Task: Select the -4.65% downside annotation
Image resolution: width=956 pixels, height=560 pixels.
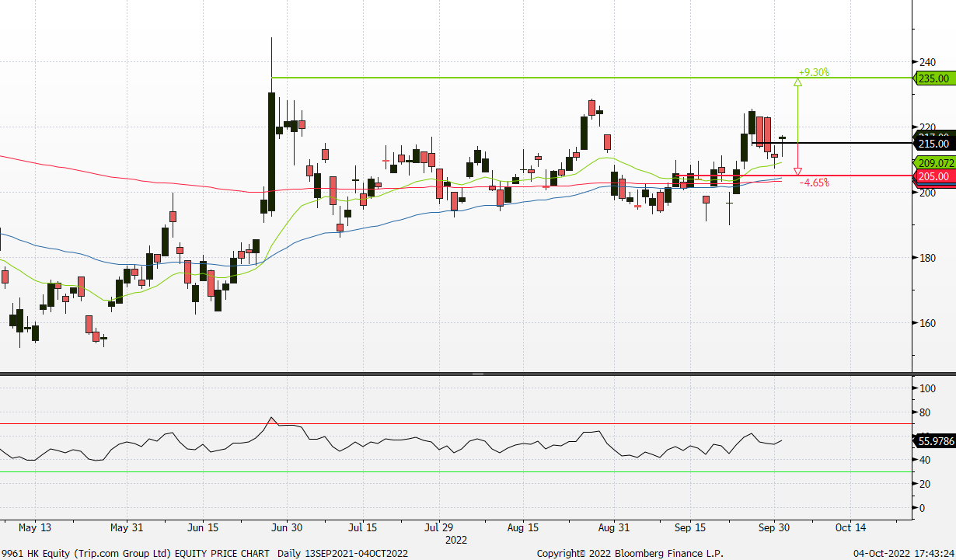Action: click(815, 183)
